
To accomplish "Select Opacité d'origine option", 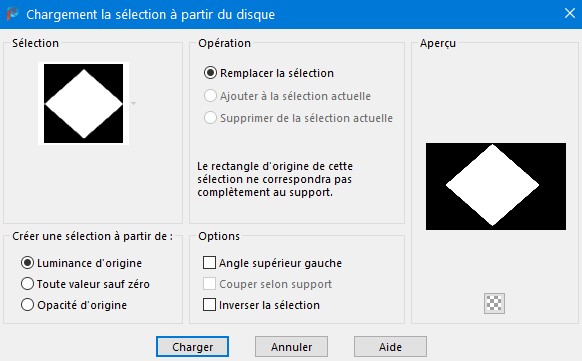I will tap(27, 305).
